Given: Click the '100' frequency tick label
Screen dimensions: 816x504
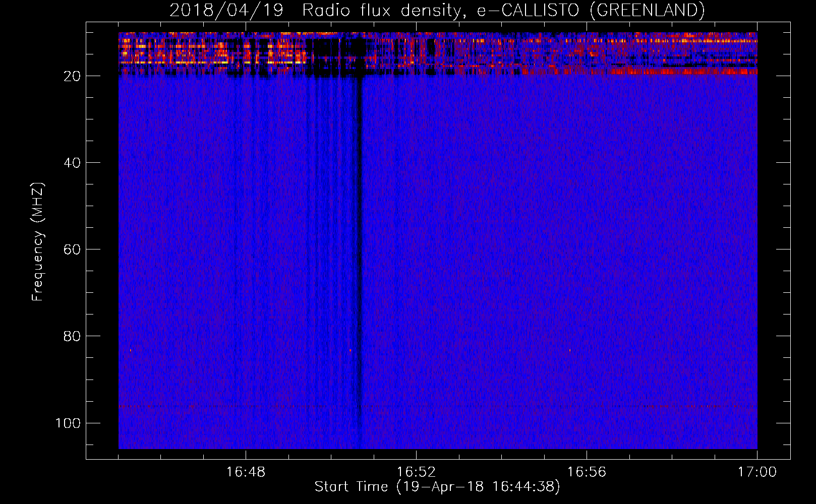Looking at the screenshot, I should click(x=68, y=423).
